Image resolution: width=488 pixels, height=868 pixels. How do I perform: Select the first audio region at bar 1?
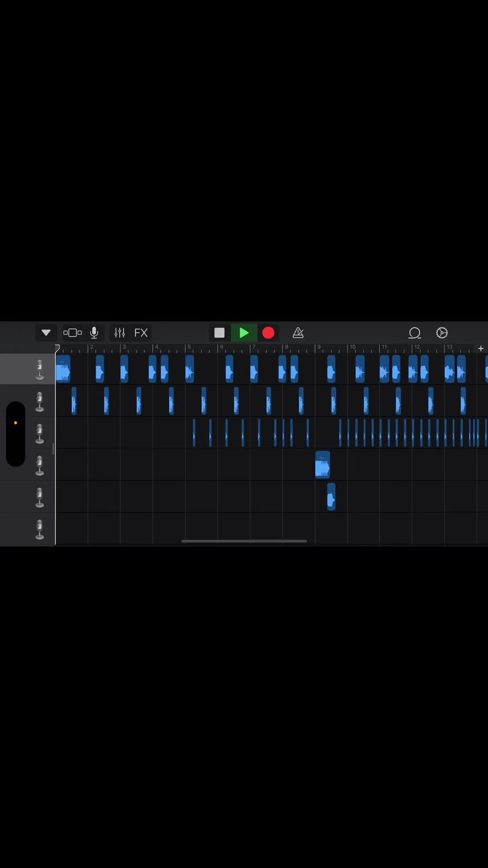tap(63, 369)
